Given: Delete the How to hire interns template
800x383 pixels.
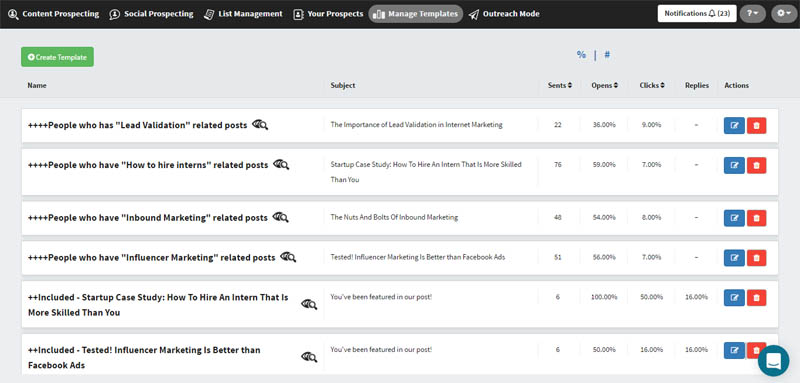Looking at the screenshot, I should (757, 165).
